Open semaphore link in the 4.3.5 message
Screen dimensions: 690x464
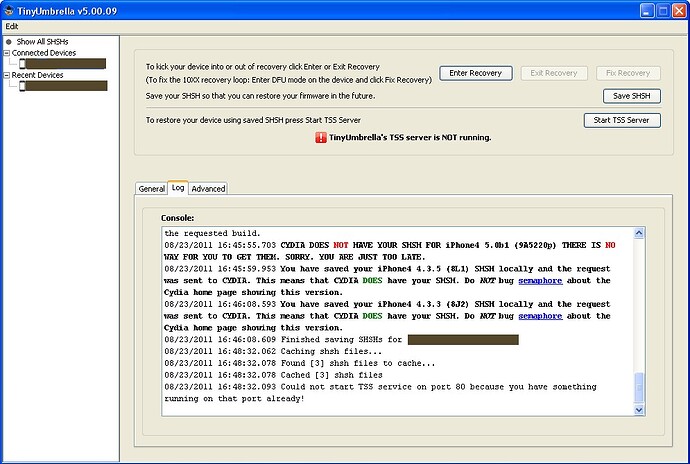point(540,282)
